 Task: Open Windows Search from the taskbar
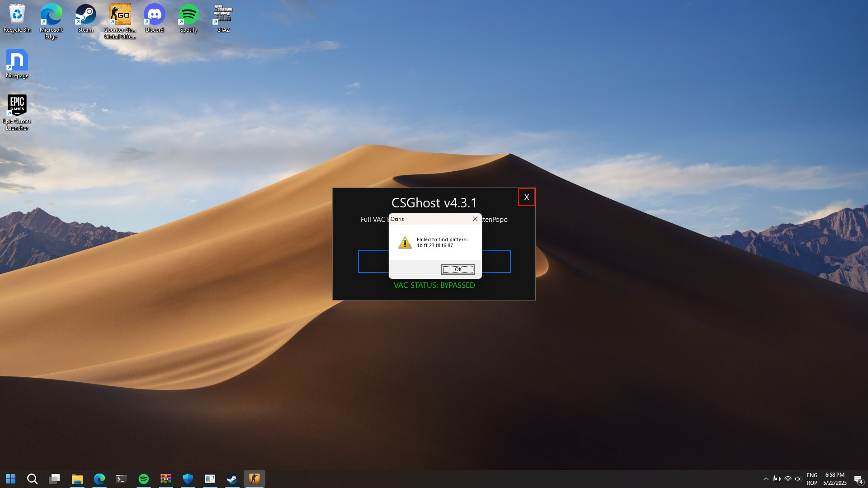[32, 479]
